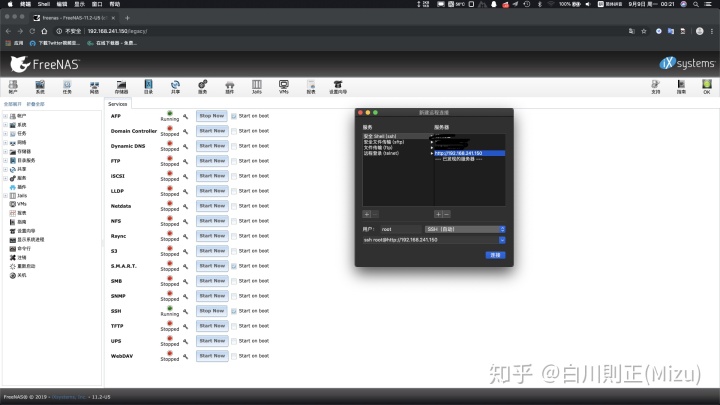
Task: Select http://192.168.241.150 server entry in dialog
Action: 469,153
